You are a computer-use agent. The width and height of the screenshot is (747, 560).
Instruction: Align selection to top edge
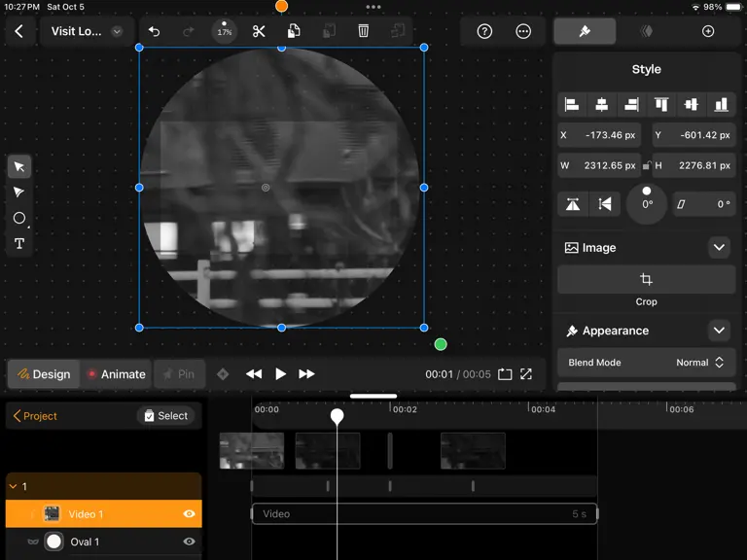661,104
